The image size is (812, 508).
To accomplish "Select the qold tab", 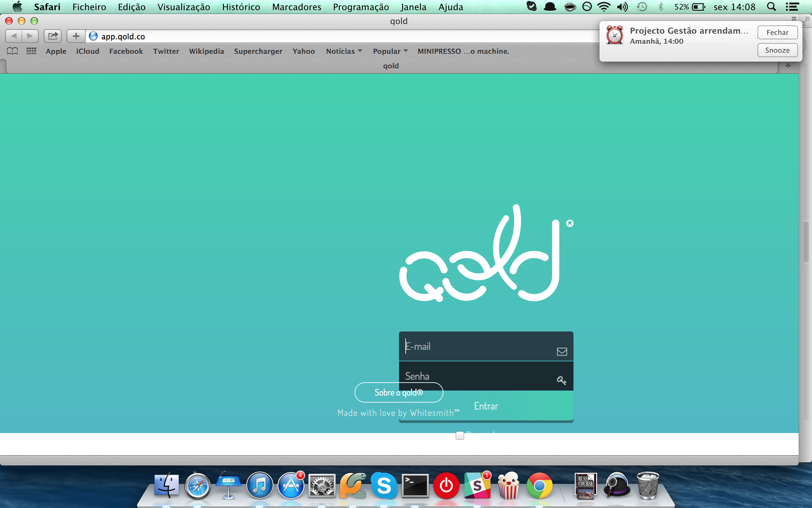I will coord(391,66).
